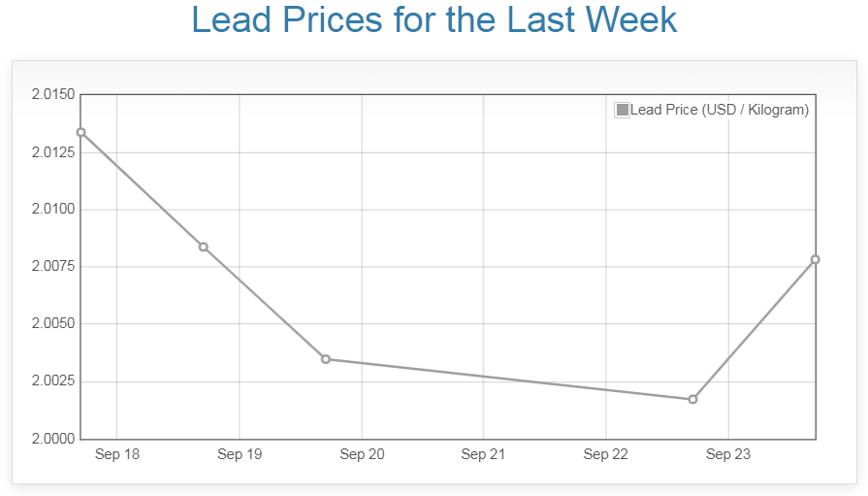This screenshot has width=868, height=496.
Task: Click the 2.0050 y-axis value
Action: pos(53,324)
